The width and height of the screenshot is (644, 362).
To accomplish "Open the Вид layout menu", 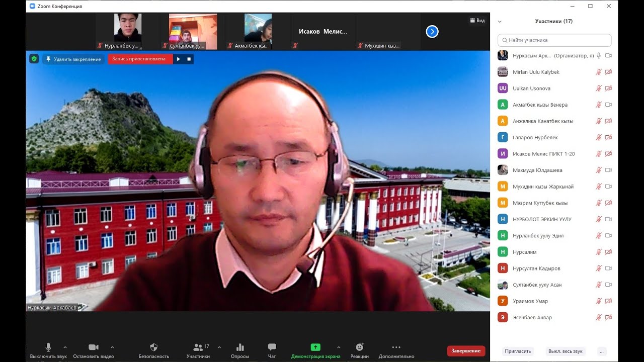I will [x=477, y=21].
